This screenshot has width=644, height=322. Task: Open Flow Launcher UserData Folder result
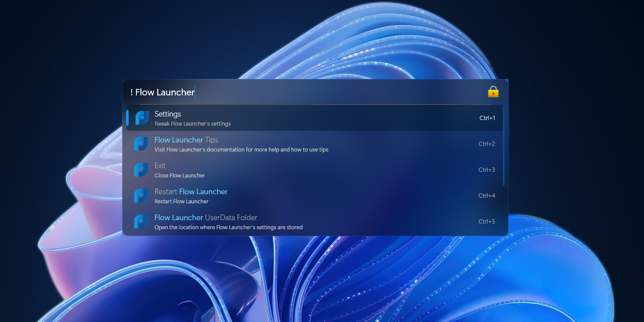[314, 221]
